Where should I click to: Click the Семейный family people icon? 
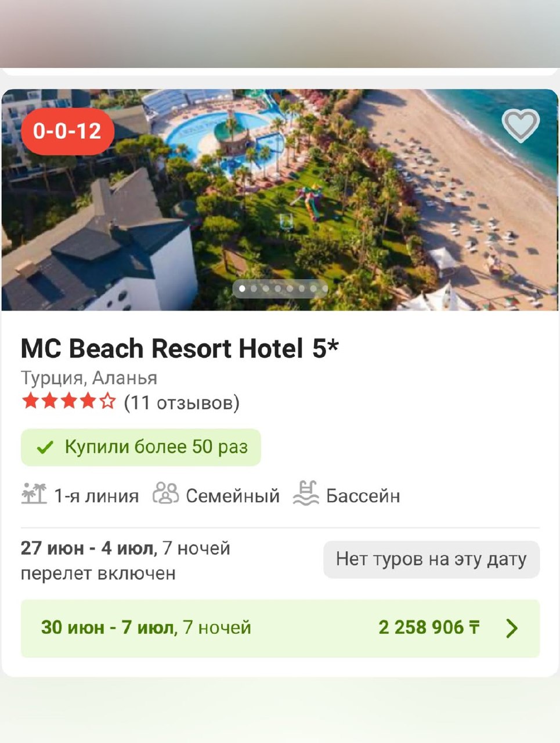[x=165, y=494]
